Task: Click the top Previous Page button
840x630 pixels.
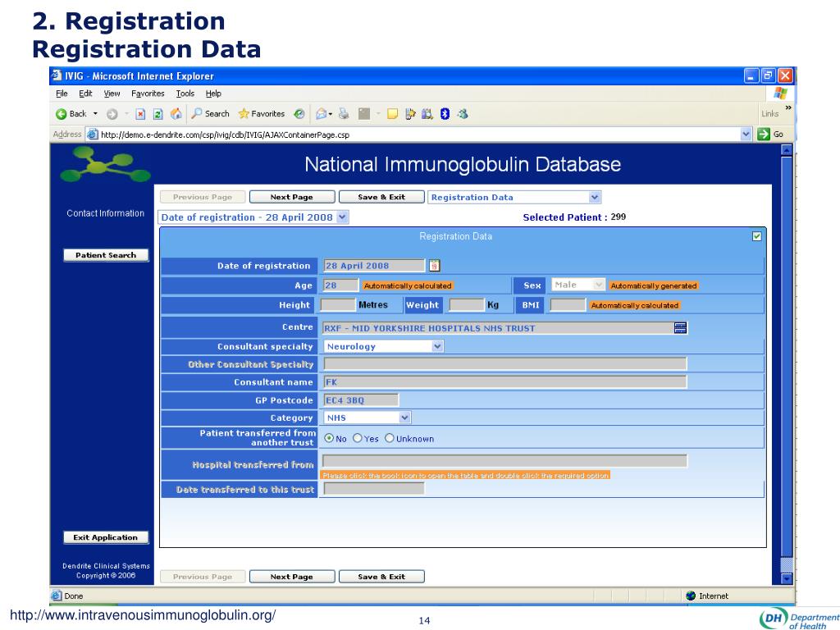Action: pyautogui.click(x=203, y=197)
